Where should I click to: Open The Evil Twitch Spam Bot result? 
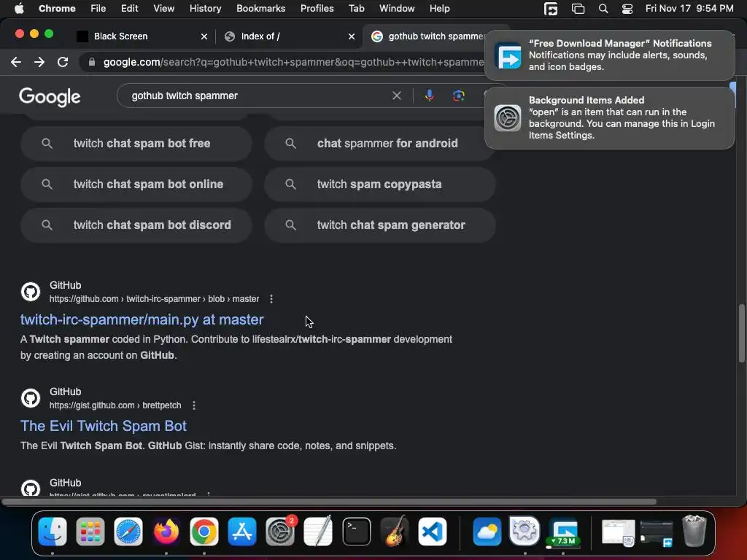104,426
